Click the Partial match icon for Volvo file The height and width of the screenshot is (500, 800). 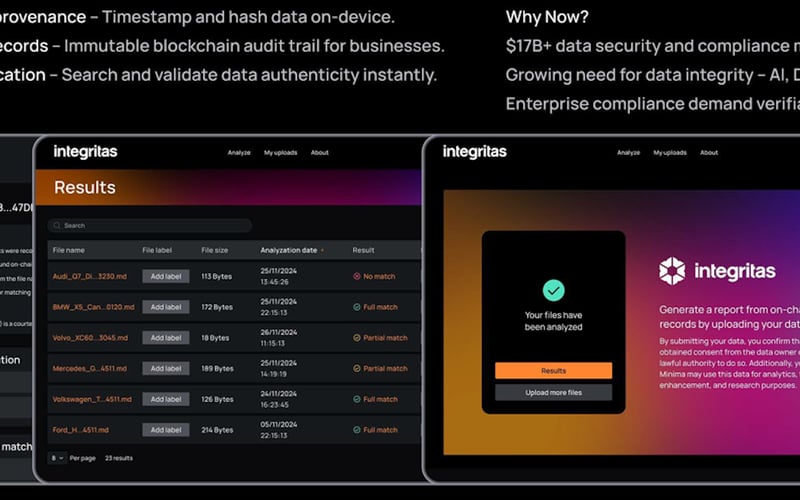[357, 338]
